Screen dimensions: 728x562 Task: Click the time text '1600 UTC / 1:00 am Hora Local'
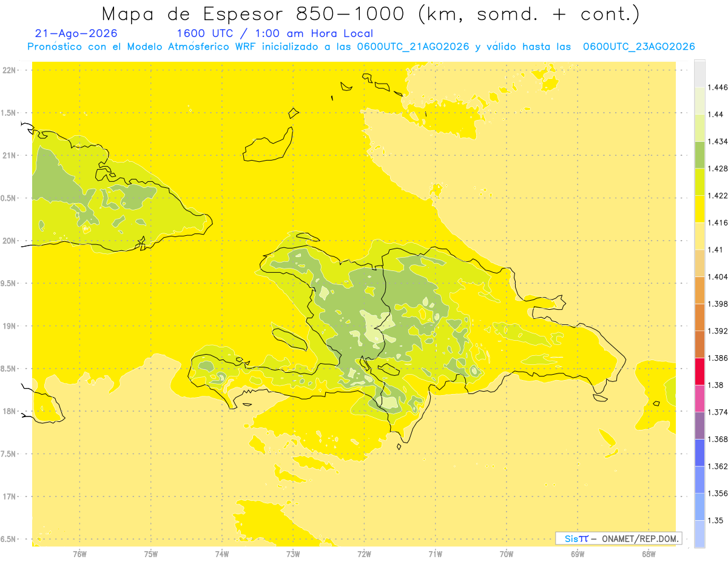tap(275, 33)
